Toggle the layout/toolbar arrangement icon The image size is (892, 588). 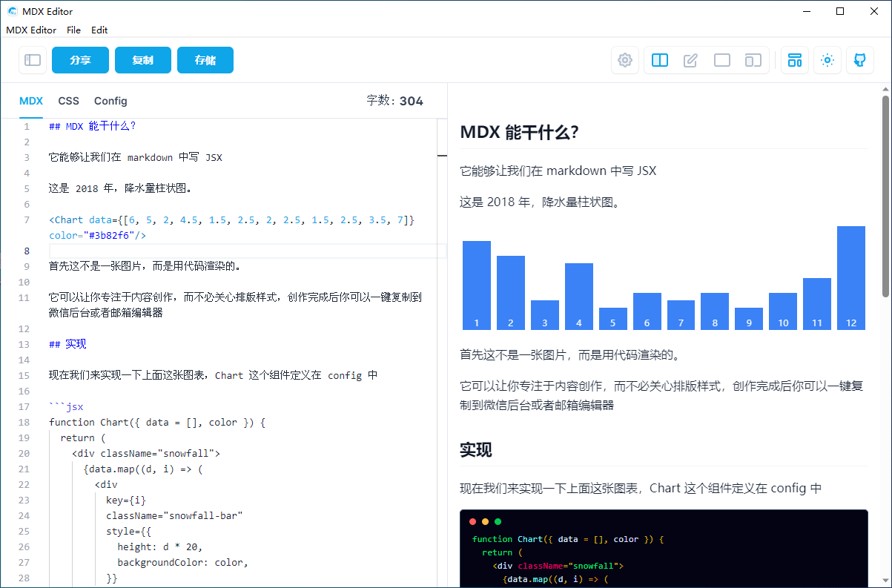[794, 60]
